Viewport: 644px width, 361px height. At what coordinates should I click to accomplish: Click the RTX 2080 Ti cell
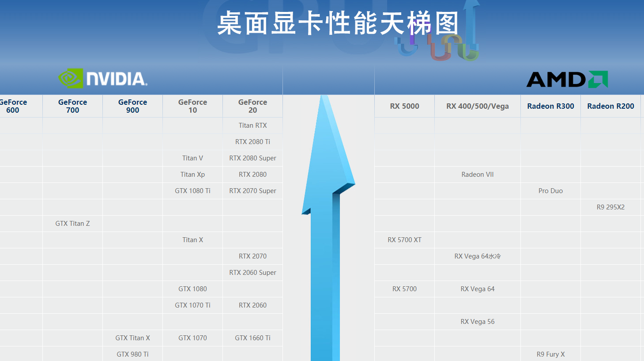click(x=253, y=142)
